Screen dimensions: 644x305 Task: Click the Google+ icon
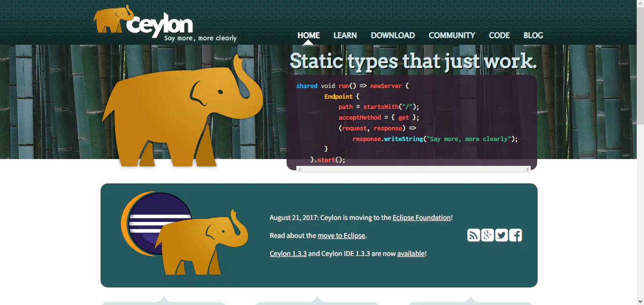(x=487, y=235)
